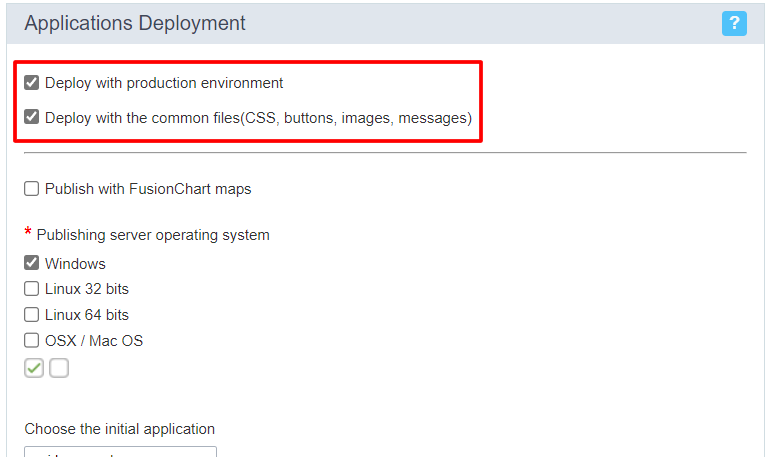Image resolution: width=769 pixels, height=457 pixels.
Task: Click the 'Choose the initial application' label
Action: (x=120, y=429)
